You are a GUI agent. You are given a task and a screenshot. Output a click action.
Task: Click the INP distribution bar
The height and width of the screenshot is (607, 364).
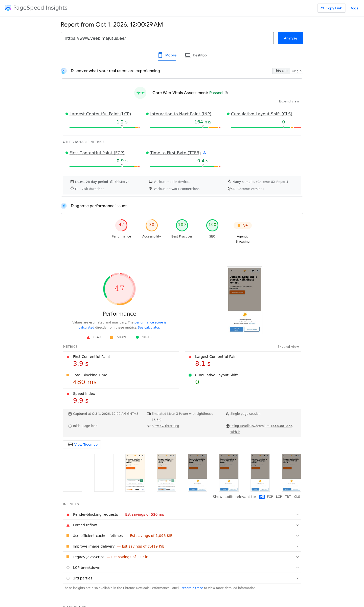(185, 127)
